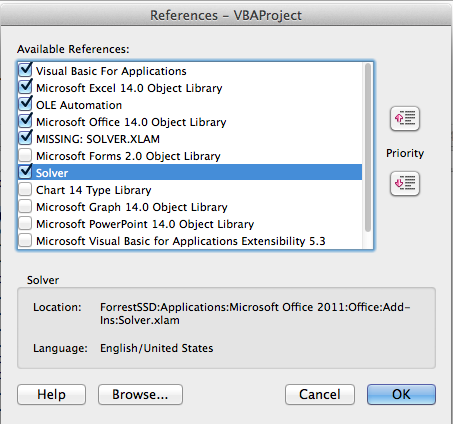Uncheck MISSING: SOLVER.XLAM reference
Viewport: 453px width, 424px height.
[25, 138]
